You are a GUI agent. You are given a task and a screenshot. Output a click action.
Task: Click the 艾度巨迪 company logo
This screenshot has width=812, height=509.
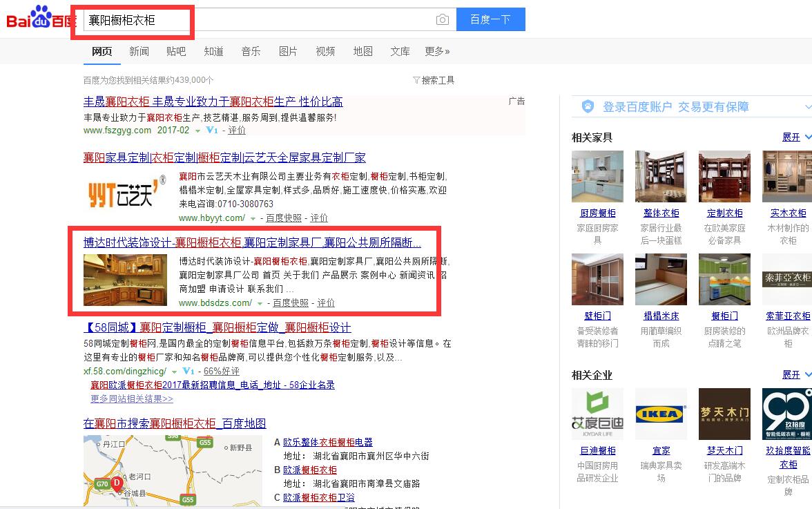(x=598, y=414)
